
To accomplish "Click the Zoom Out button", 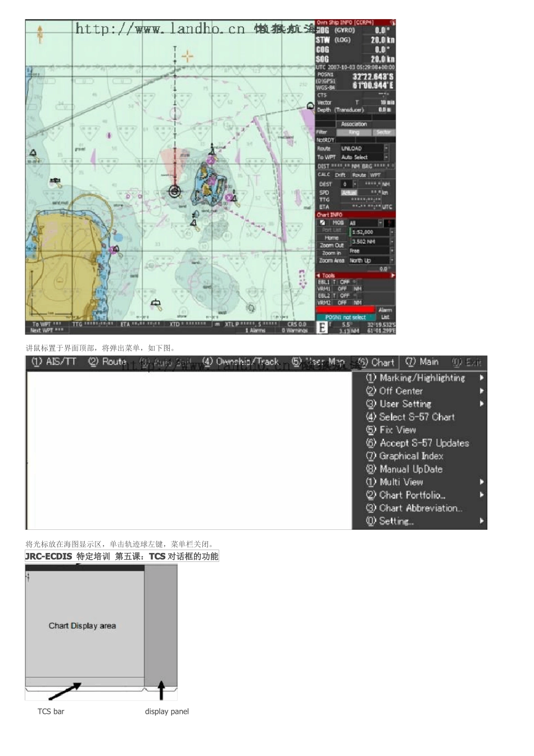I will [x=332, y=245].
